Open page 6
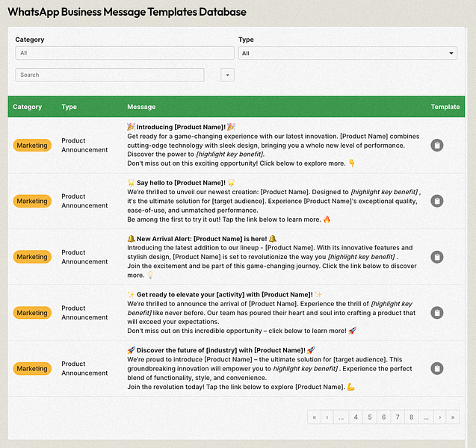476x448 pixels. (x=383, y=417)
